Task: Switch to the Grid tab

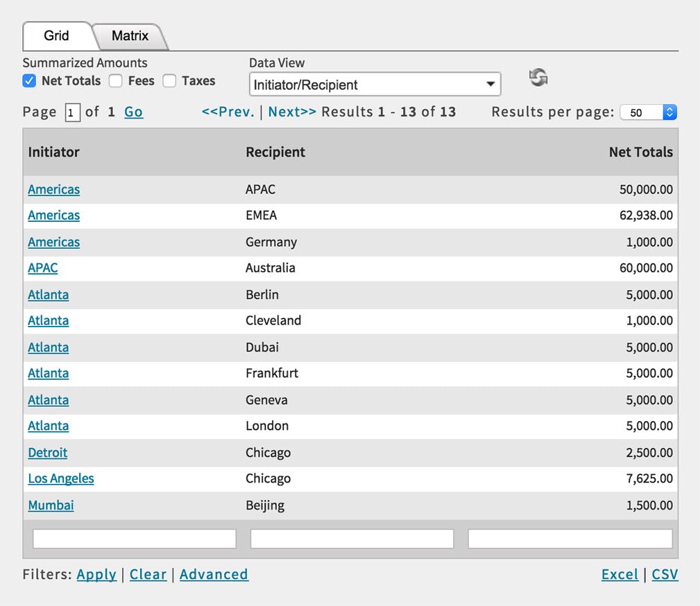Action: tap(56, 35)
